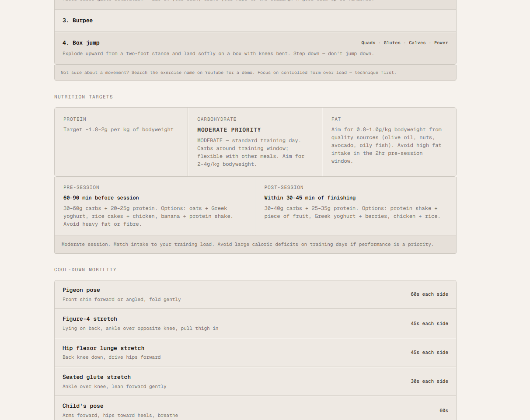530x420 pixels.
Task: Click the Moderate session footer note
Action: pos(248,245)
